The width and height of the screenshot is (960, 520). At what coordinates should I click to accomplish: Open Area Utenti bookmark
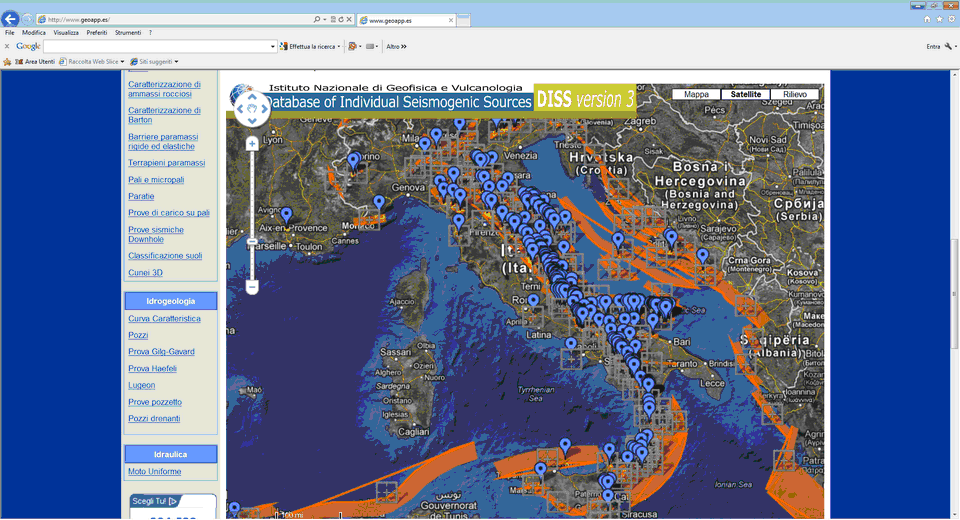35,62
